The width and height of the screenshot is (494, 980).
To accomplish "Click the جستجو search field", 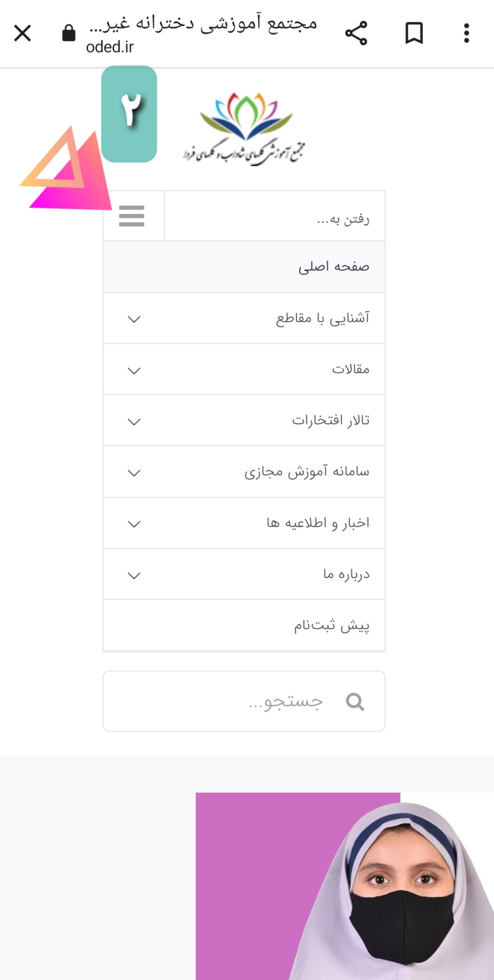I will [x=260, y=701].
